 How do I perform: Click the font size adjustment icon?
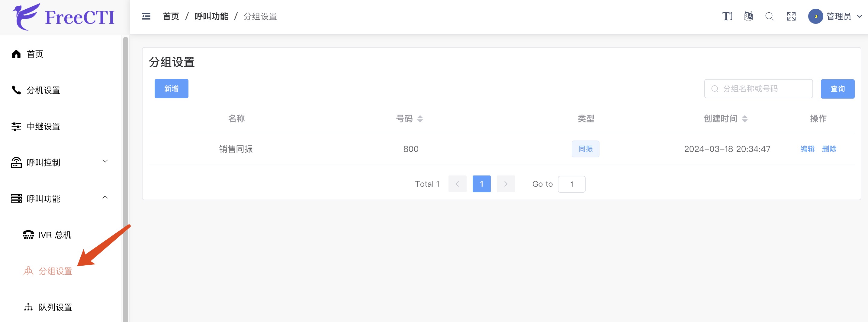727,16
